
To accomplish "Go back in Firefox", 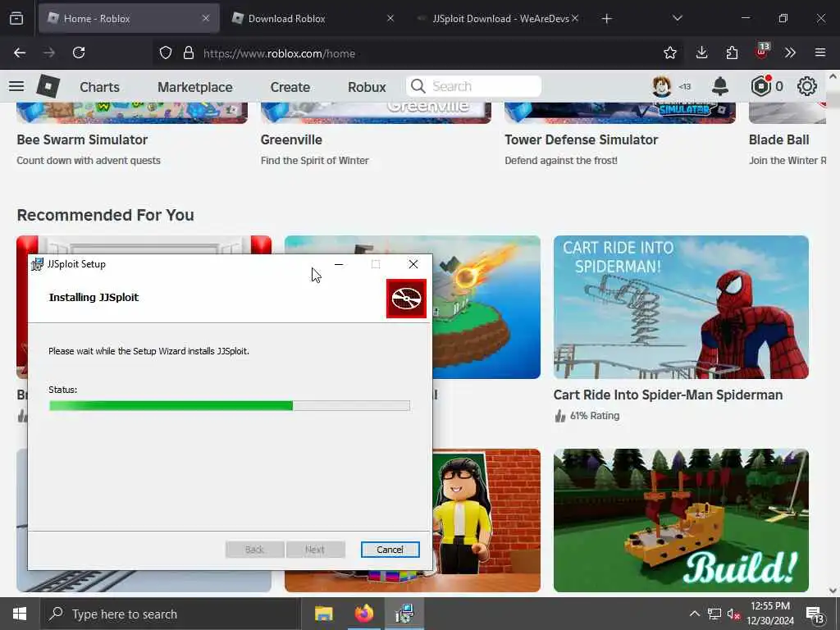I will coord(20,53).
